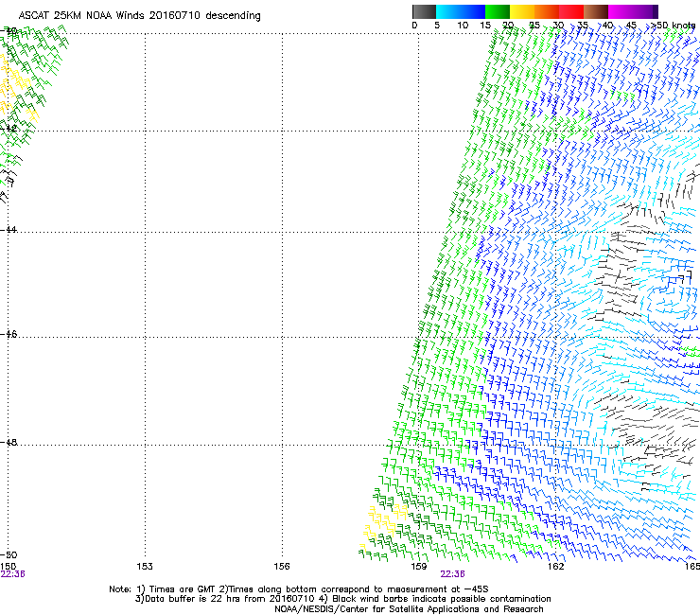Select longitude label 162 on bottom axis
The height and width of the screenshot is (615, 700).
coord(556,567)
